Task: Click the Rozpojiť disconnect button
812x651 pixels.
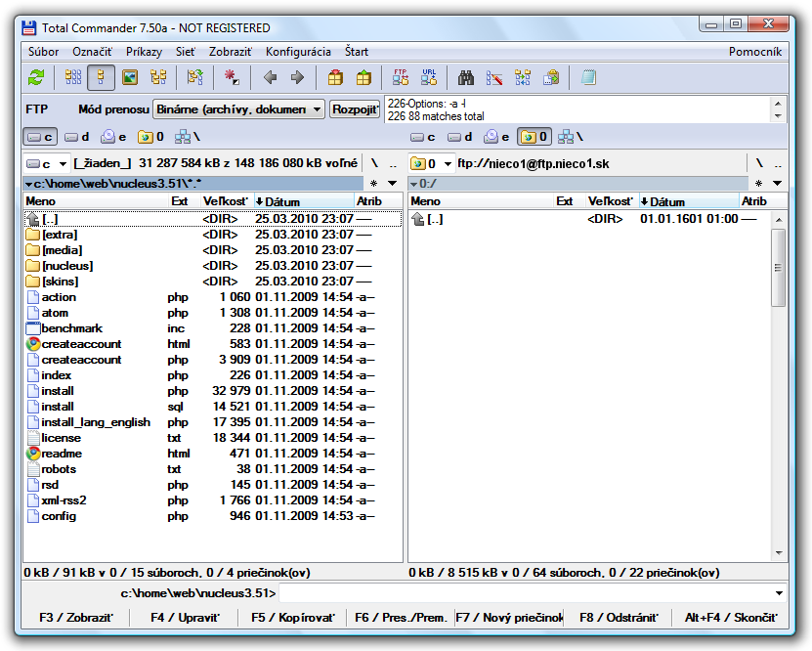Action: [x=355, y=109]
